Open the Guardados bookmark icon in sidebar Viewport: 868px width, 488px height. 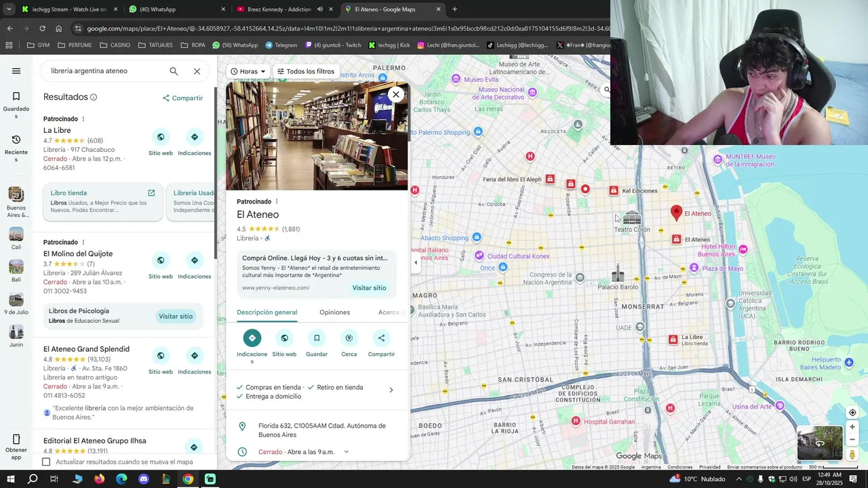(16, 96)
